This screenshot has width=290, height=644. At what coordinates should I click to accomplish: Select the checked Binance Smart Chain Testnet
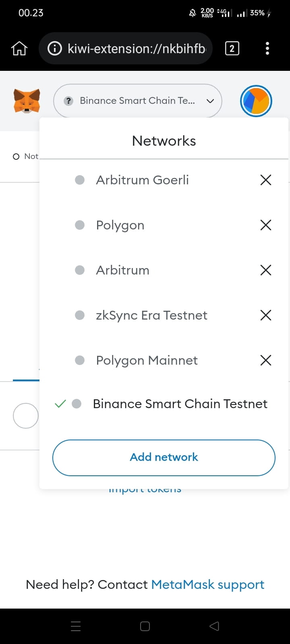180,404
